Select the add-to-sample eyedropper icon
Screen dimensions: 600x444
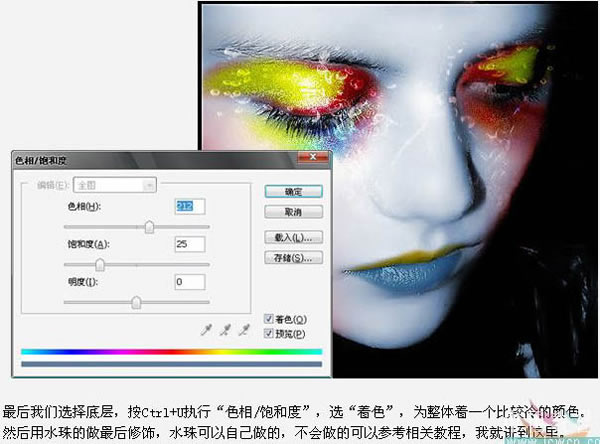tap(225, 330)
